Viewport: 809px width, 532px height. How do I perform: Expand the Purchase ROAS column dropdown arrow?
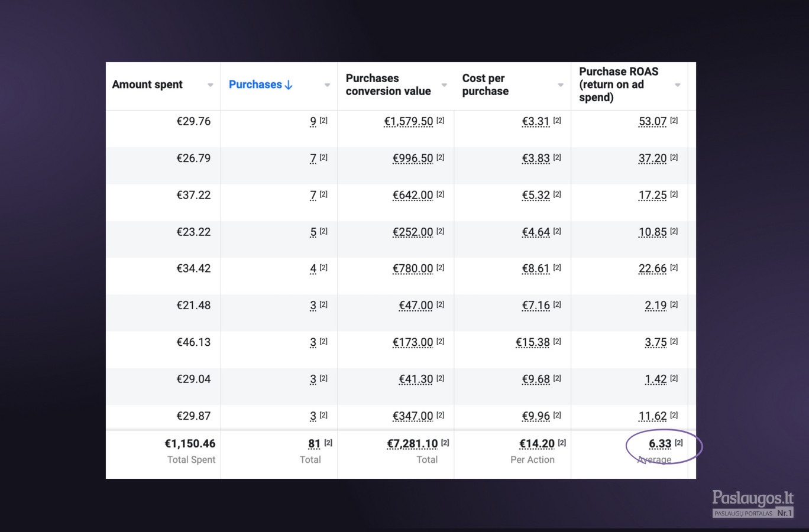click(678, 85)
